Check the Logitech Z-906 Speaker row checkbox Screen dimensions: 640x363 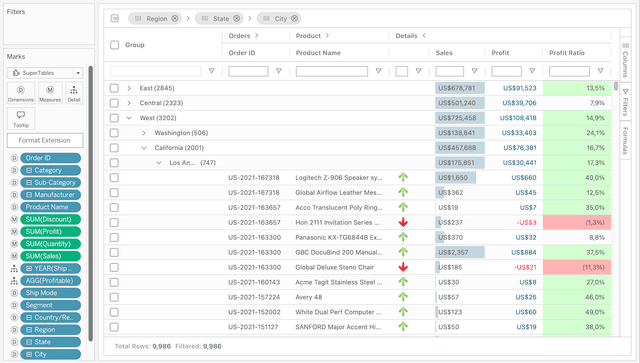114,178
